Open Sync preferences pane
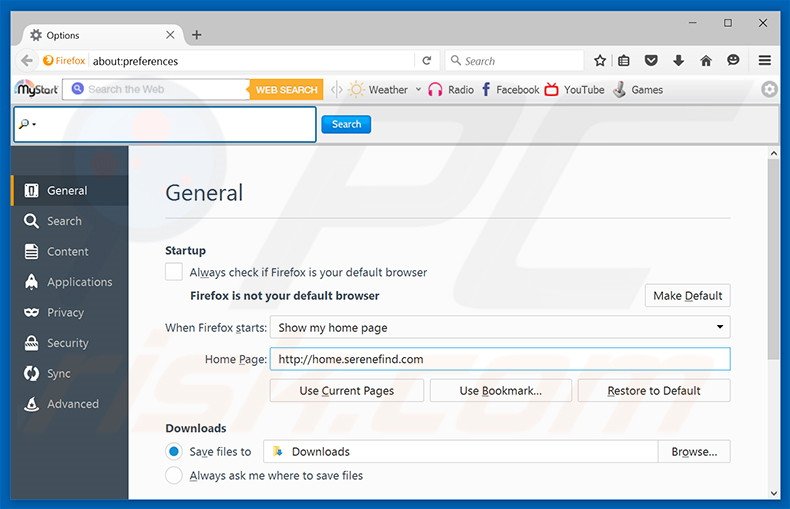790x509 pixels. (70, 373)
